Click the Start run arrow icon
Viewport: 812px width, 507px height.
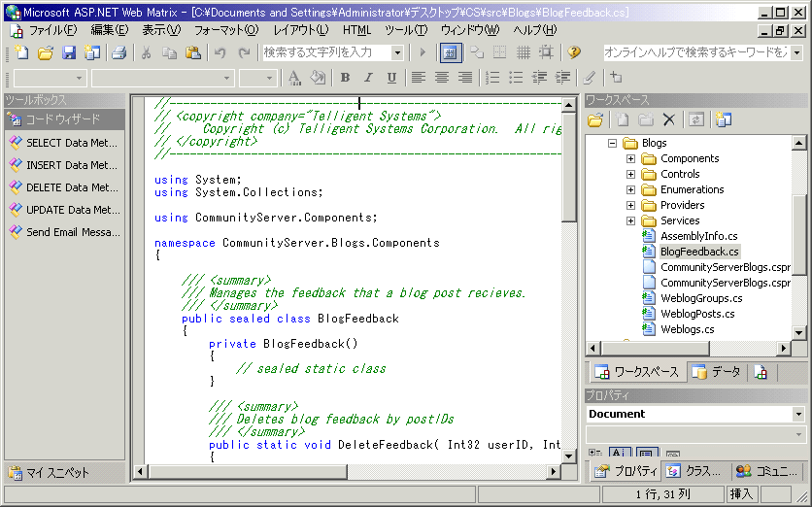(423, 52)
